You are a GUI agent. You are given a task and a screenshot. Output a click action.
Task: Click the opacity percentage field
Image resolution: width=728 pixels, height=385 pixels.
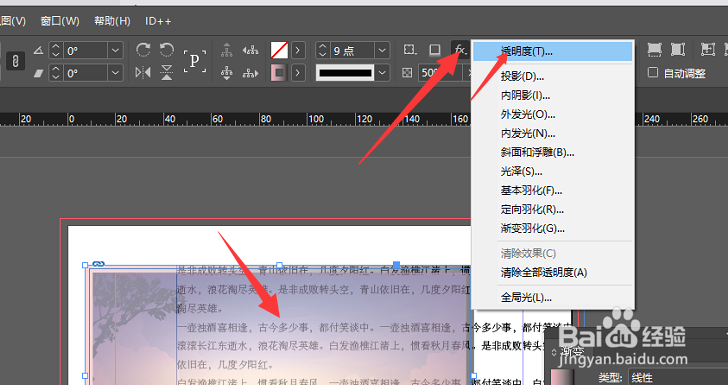(441, 73)
